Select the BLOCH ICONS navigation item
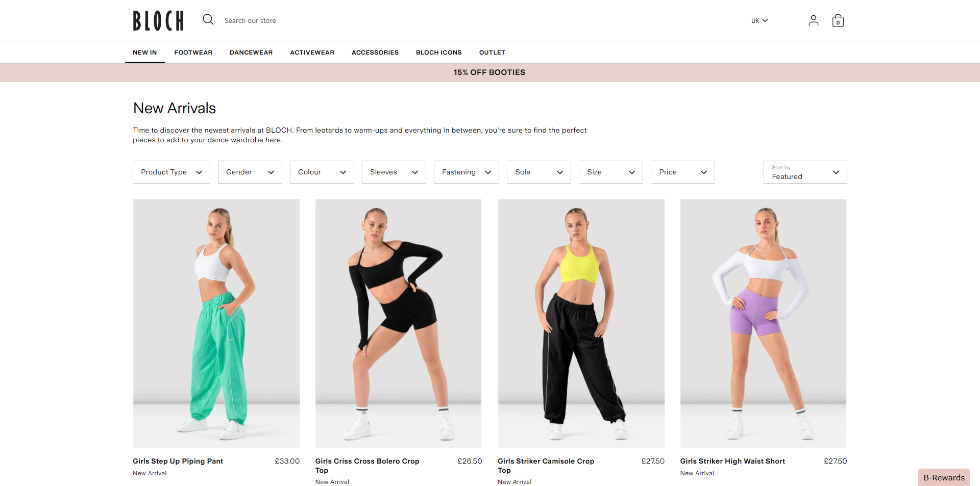The image size is (980, 486). coord(438,52)
